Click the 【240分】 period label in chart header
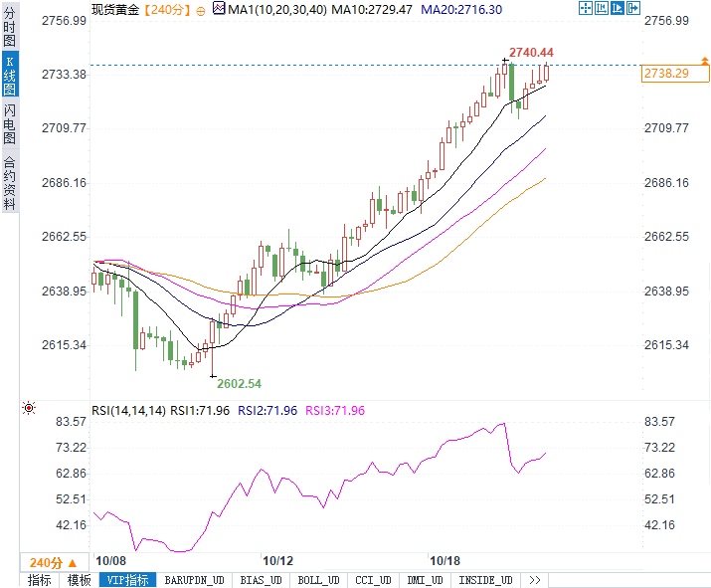Image resolution: width=711 pixels, height=588 pixels. (164, 9)
